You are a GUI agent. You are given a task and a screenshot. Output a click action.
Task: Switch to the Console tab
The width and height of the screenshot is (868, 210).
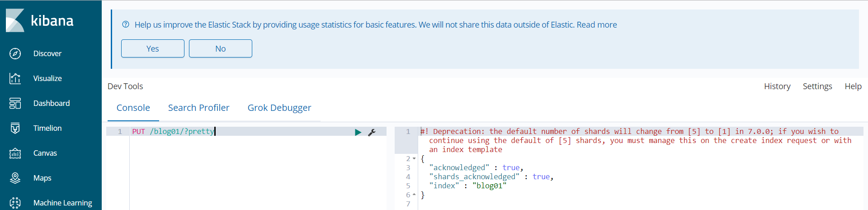(133, 108)
